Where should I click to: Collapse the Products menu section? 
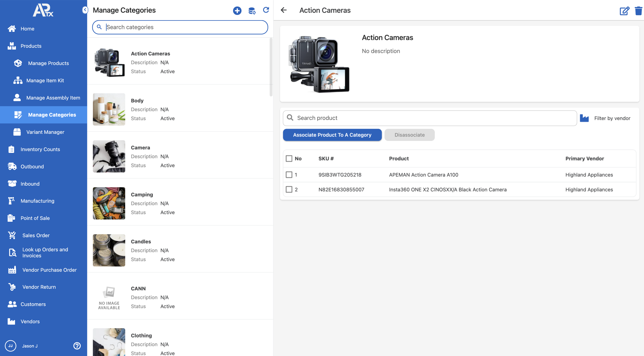31,46
